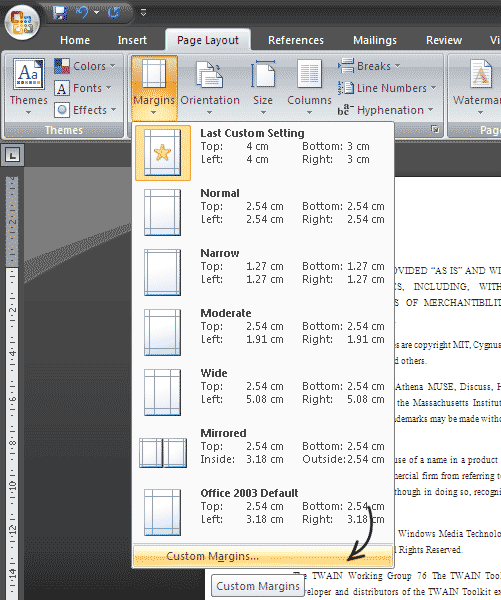
Task: Open Custom Margins... dialog
Action: 263,556
